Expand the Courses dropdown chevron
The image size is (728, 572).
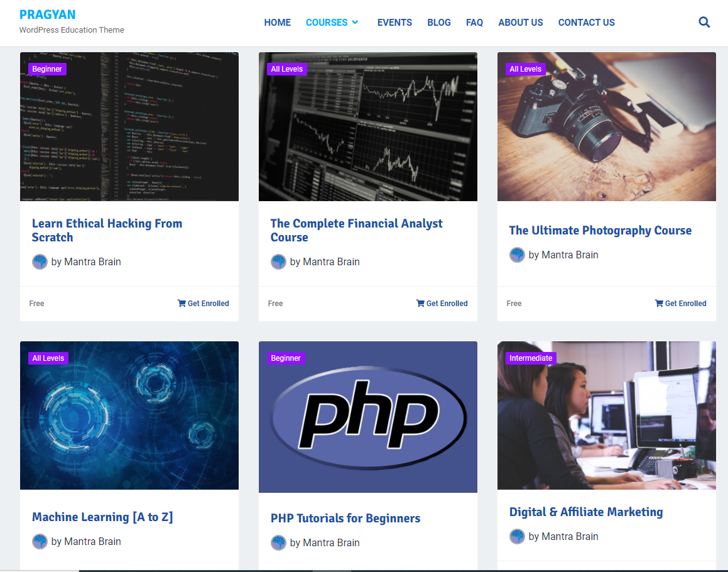(x=355, y=22)
